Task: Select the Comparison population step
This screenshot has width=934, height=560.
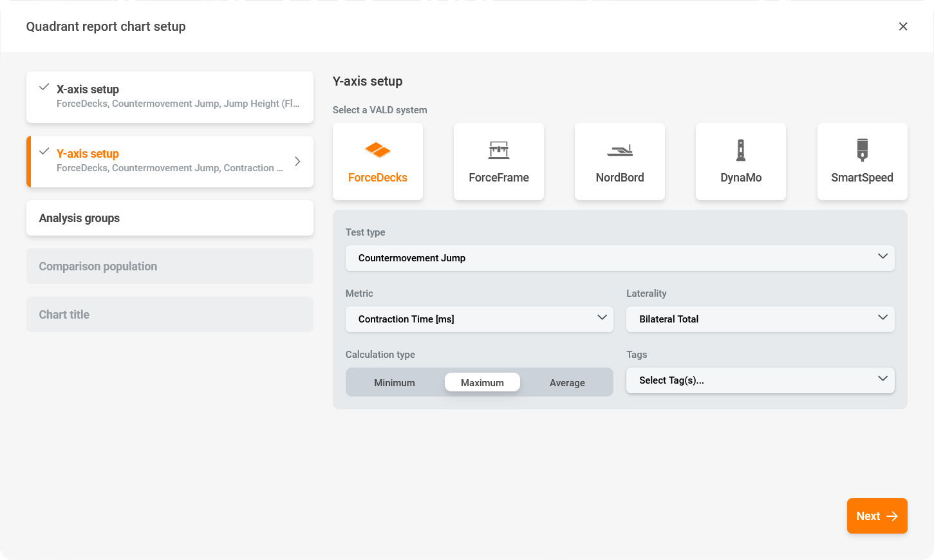Action: (170, 266)
